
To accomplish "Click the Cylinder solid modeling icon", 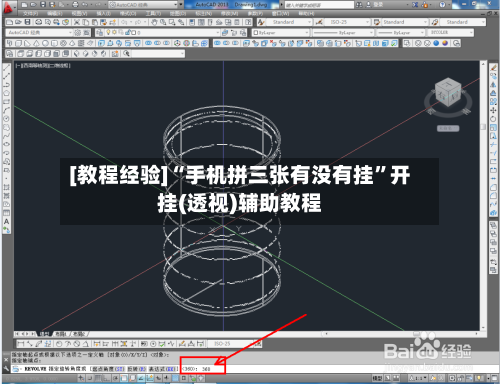I will pyautogui.click(x=55, y=43).
